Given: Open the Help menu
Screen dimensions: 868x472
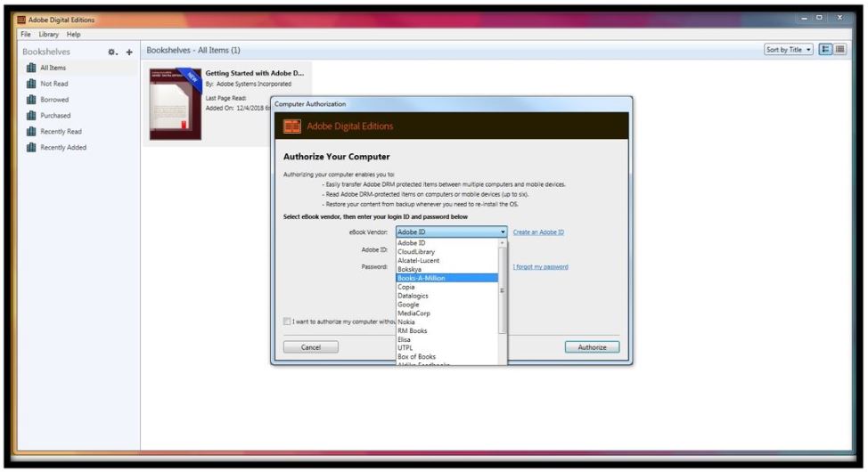Looking at the screenshot, I should (x=74, y=35).
